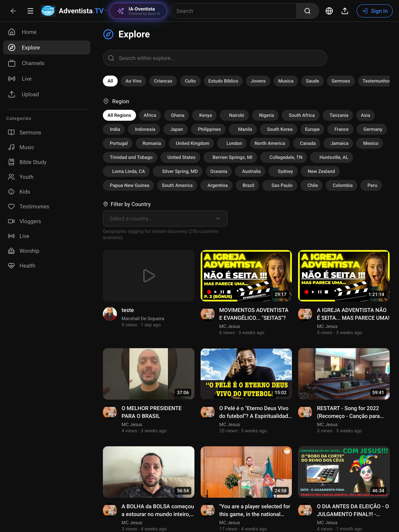Go to Upload in the sidebar
The width and height of the screenshot is (399, 532).
coord(47,94)
